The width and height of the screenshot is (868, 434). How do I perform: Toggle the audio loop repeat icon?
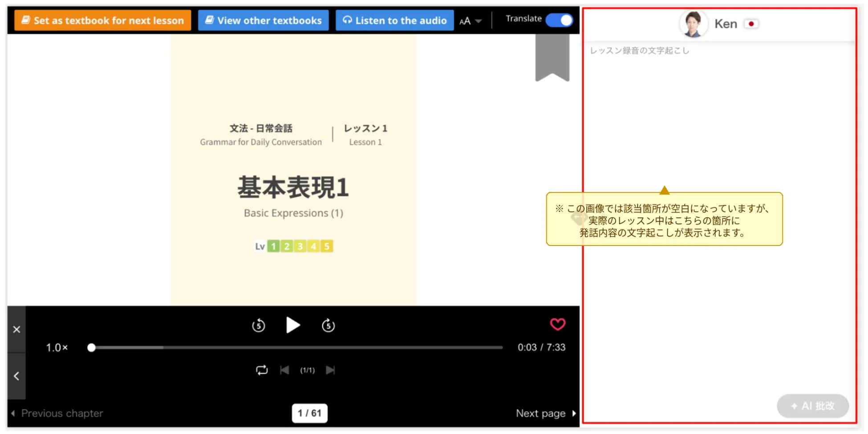(262, 370)
